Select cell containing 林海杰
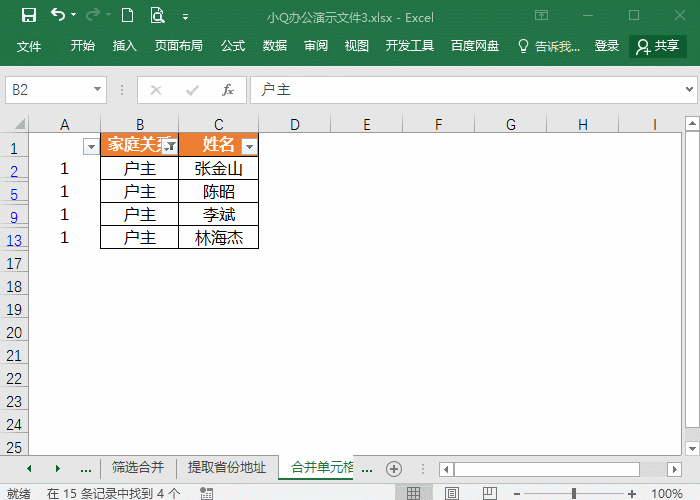The width and height of the screenshot is (700, 500). [x=219, y=238]
